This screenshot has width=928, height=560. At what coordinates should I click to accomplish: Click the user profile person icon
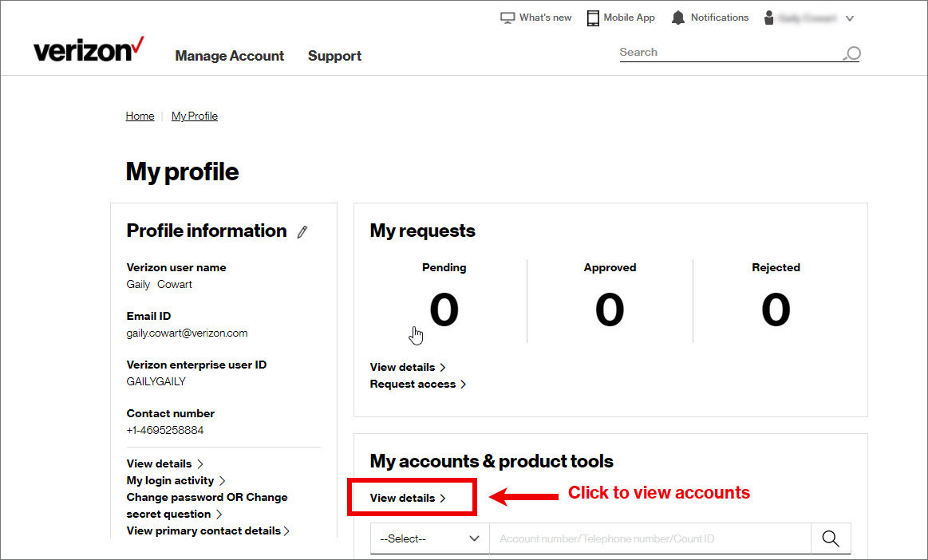click(768, 18)
